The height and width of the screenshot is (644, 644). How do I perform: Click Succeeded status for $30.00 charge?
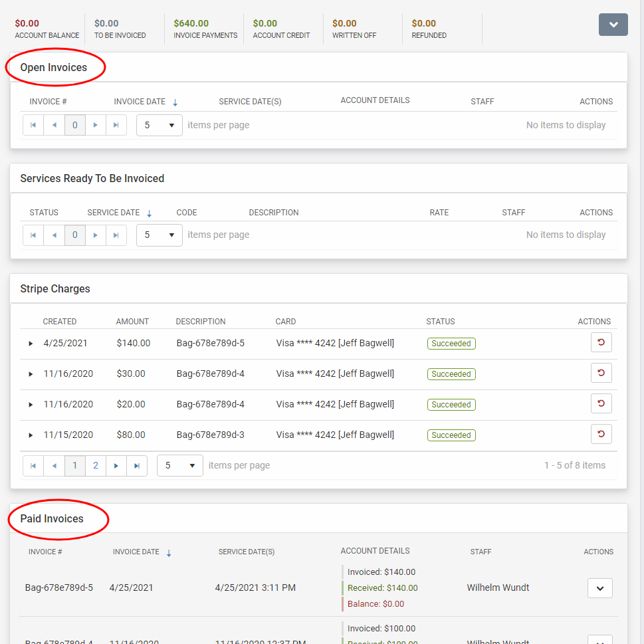pyautogui.click(x=451, y=374)
